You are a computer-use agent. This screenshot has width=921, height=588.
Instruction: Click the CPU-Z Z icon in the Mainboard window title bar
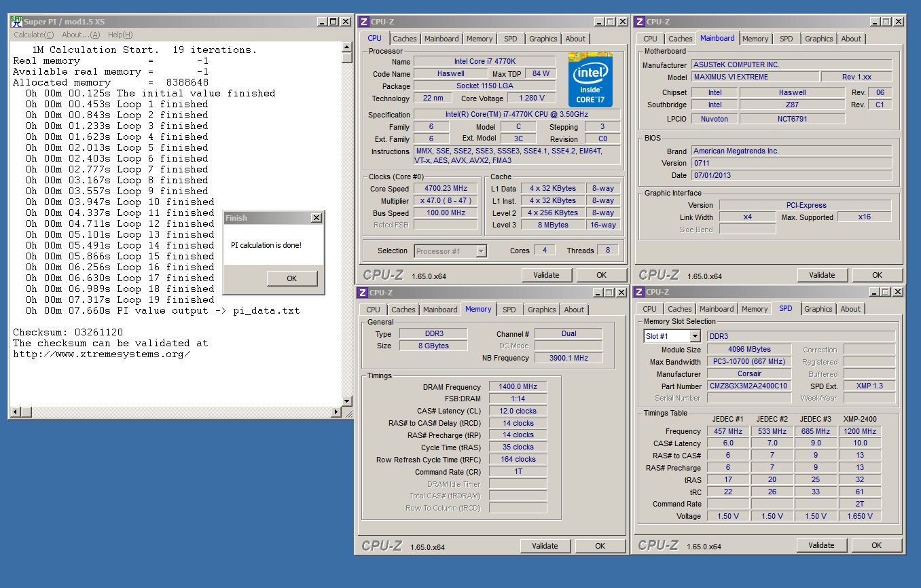638,22
